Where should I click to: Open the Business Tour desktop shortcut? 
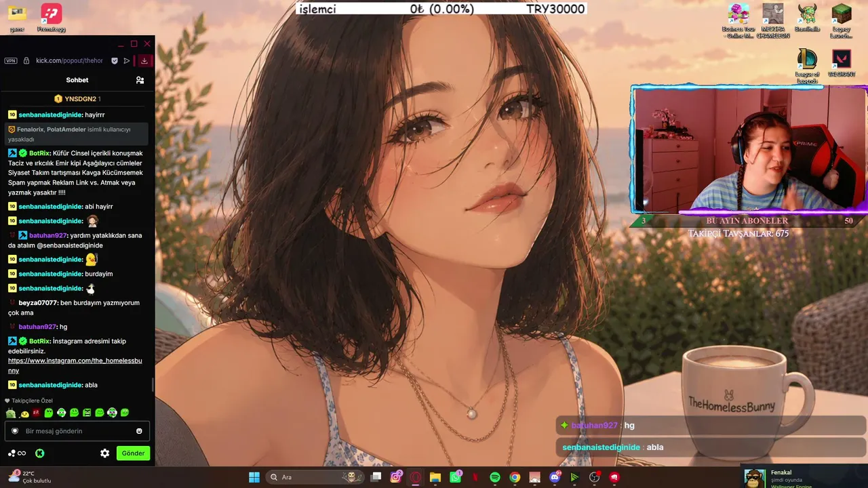[x=738, y=21]
